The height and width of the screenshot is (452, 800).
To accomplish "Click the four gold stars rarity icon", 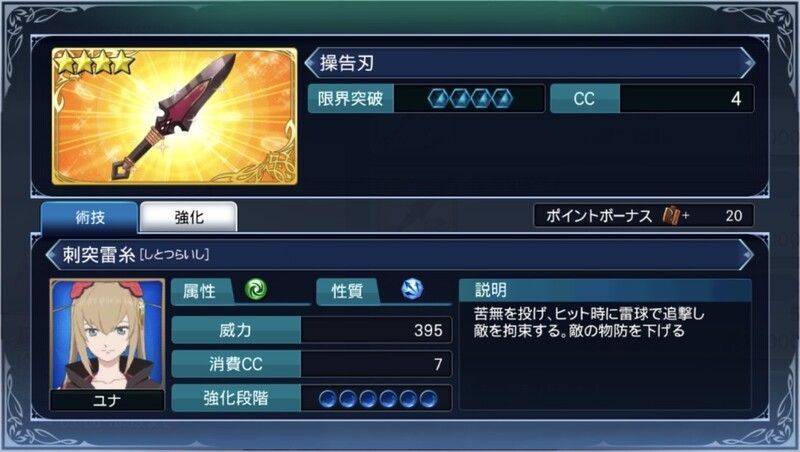I will point(94,63).
